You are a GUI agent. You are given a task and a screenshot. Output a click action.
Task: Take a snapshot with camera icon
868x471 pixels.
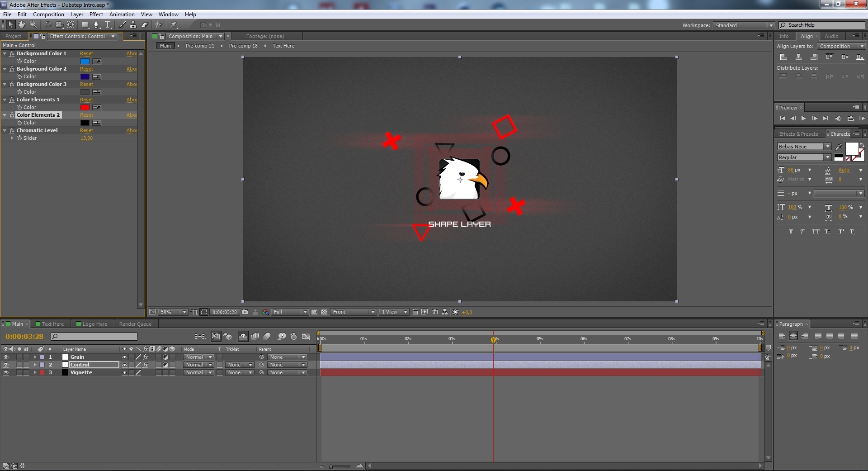(x=245, y=312)
